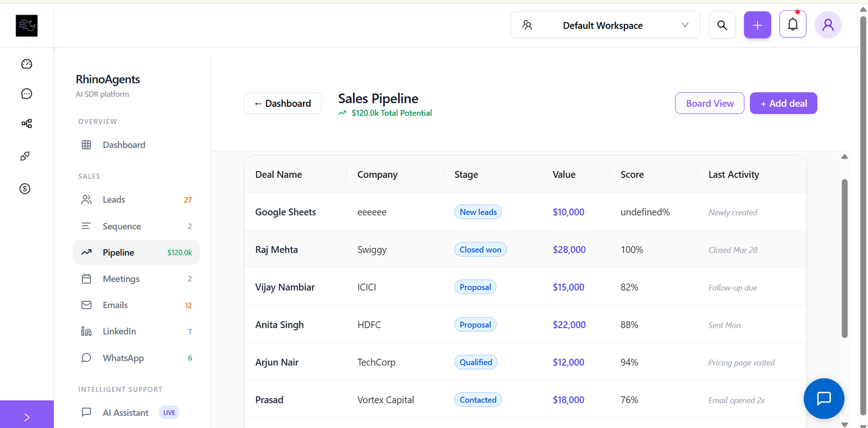
Task: Click the WhatsApp bubble icon
Action: (x=86, y=358)
